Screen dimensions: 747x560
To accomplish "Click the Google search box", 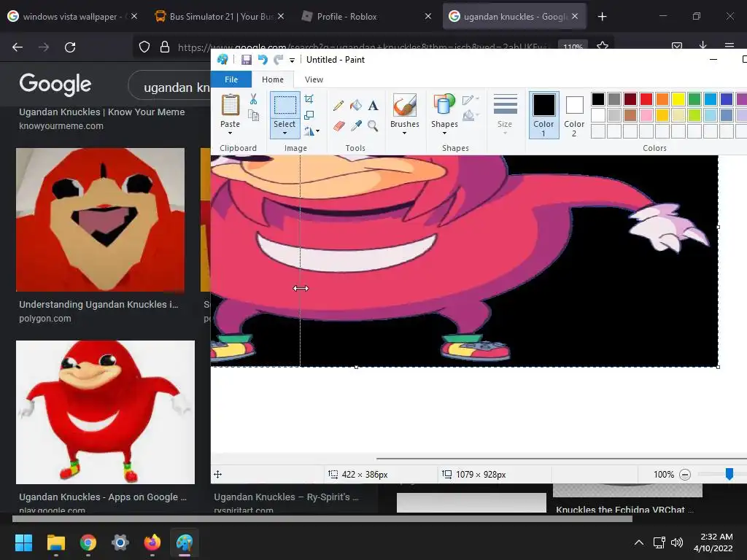I will click(169, 86).
